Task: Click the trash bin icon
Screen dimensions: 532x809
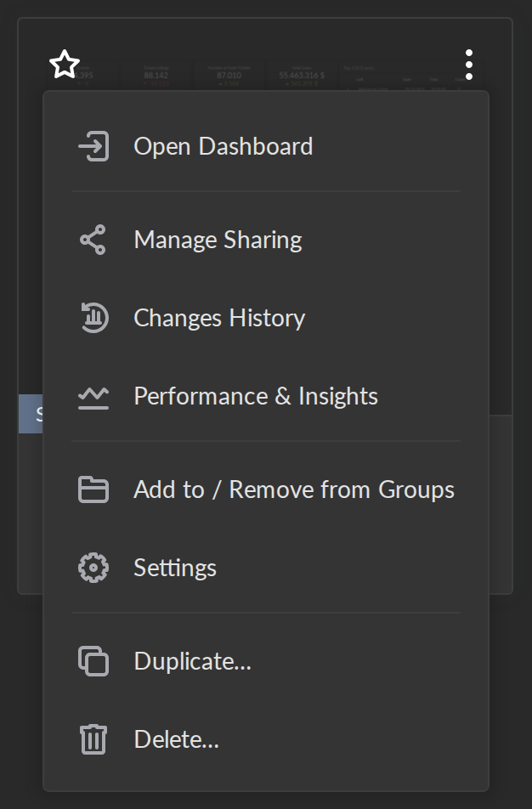Action: click(93, 739)
